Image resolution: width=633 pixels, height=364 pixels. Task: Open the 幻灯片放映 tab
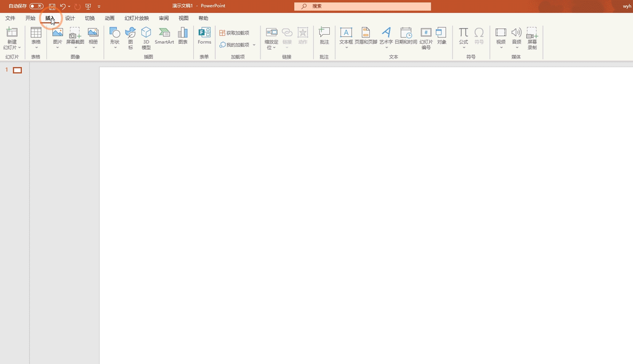(137, 18)
